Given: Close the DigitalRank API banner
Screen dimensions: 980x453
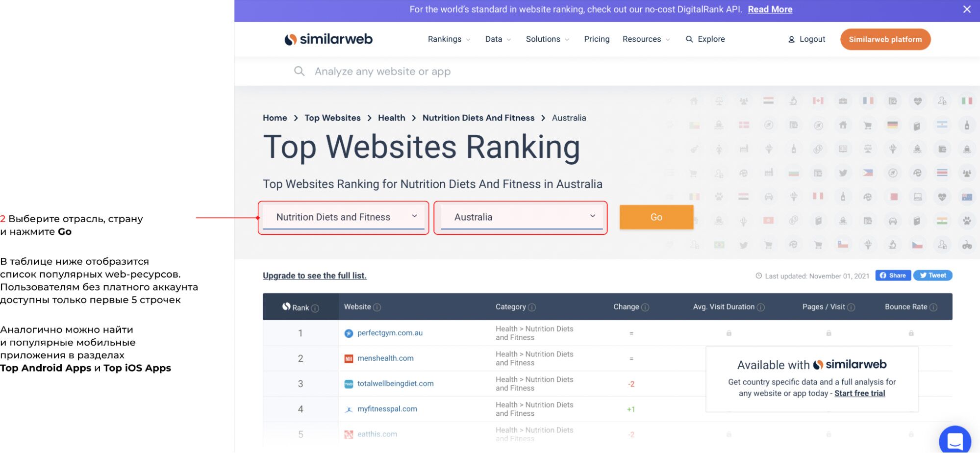Looking at the screenshot, I should (x=967, y=9).
